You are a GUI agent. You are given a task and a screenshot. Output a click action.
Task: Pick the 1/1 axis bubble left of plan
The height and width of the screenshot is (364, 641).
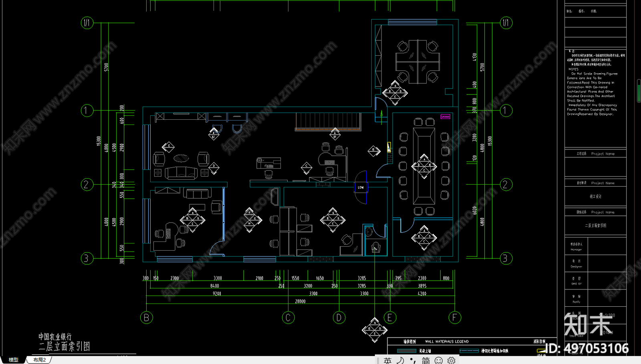coord(87,23)
